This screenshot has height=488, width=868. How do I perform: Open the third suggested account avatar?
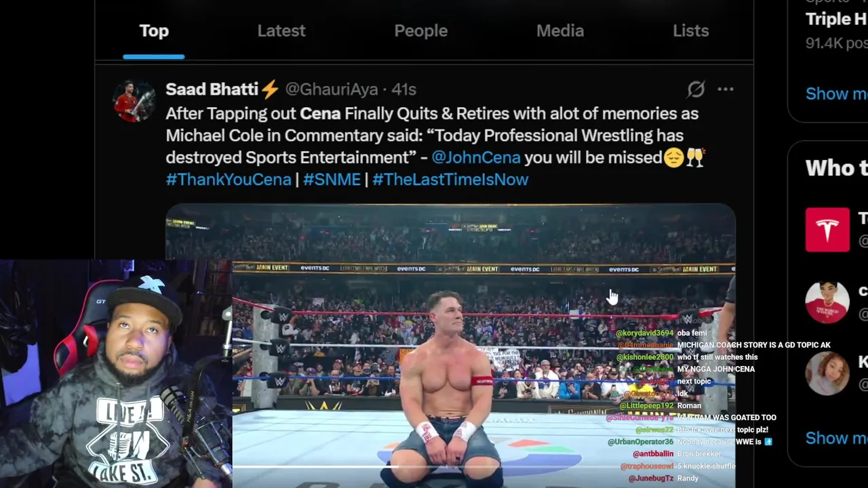827,373
